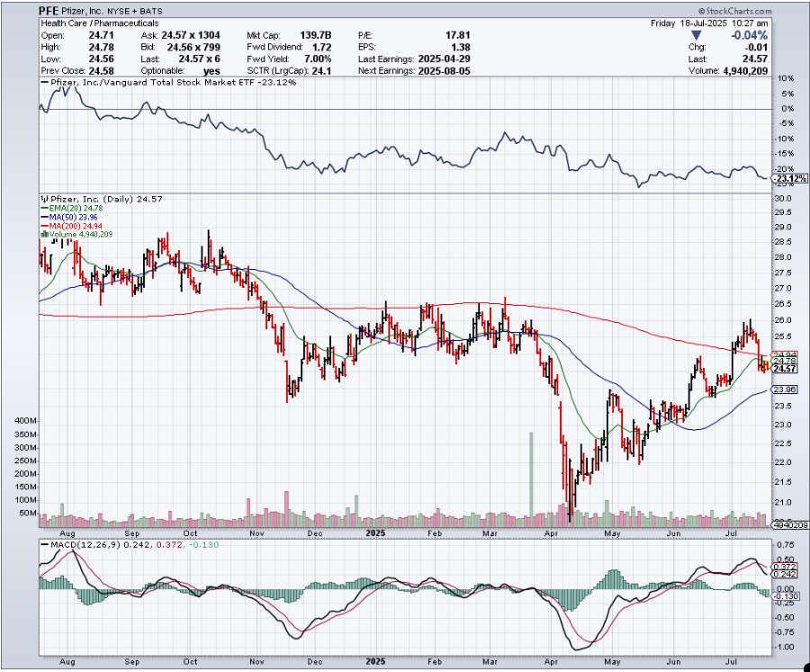
Task: Click the header Volume value 4,940,209
Action: [745, 71]
